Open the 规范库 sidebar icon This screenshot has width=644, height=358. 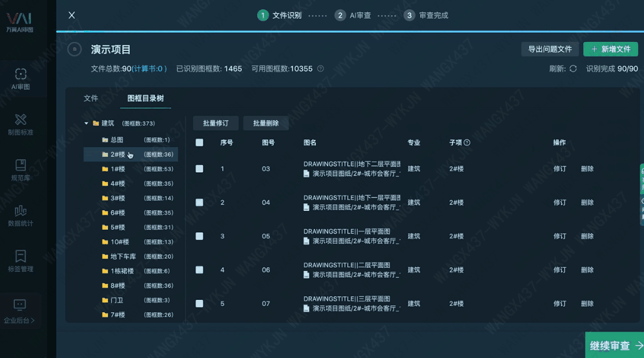click(x=21, y=170)
